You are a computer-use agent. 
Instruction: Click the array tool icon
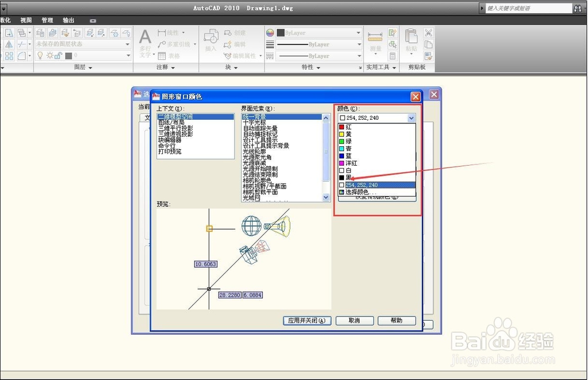[9, 56]
